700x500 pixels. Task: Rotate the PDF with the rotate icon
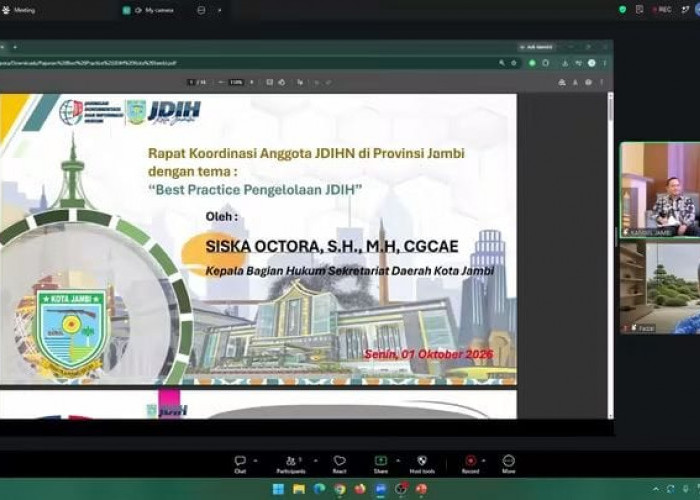click(x=282, y=82)
